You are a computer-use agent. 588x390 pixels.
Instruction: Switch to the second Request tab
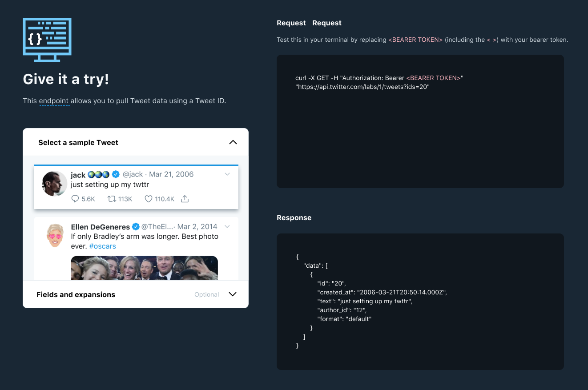pos(326,23)
